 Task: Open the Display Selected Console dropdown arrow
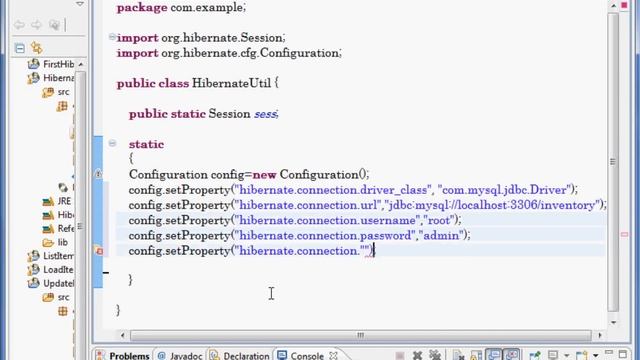567,356
